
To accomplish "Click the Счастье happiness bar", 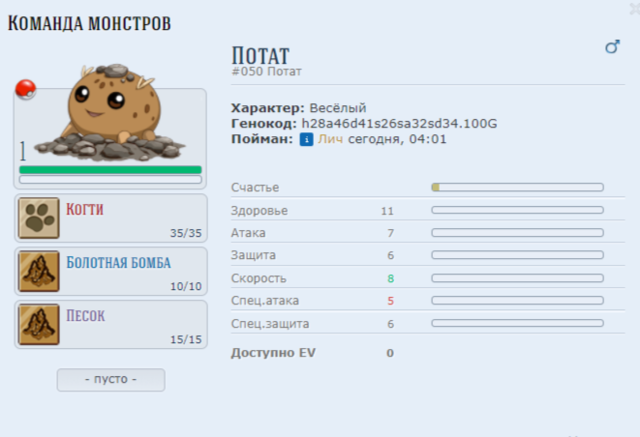I will (518, 187).
